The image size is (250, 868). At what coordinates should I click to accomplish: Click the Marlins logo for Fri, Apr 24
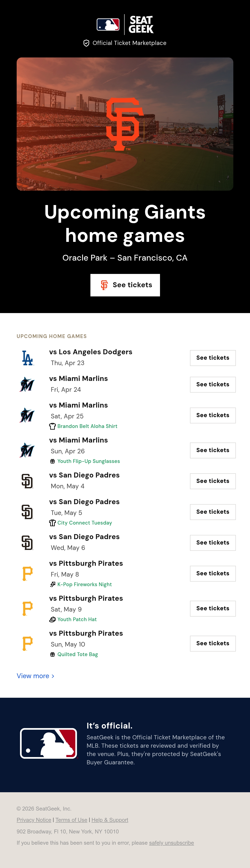[x=27, y=384]
